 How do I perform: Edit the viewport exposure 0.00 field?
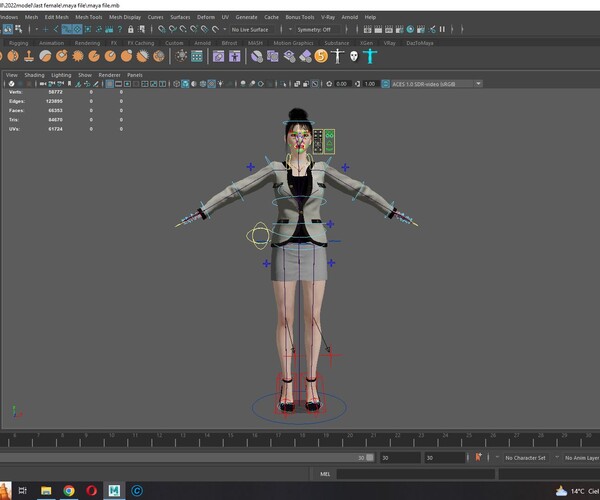click(x=342, y=84)
